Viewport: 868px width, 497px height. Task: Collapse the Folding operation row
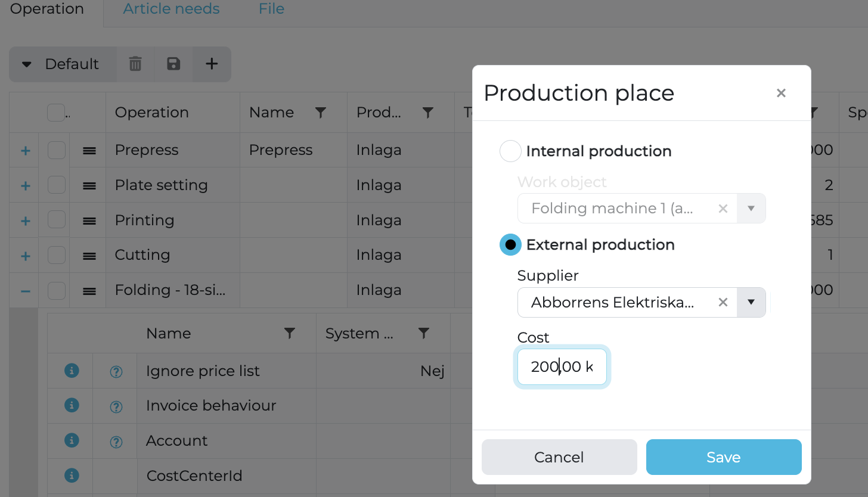point(25,291)
